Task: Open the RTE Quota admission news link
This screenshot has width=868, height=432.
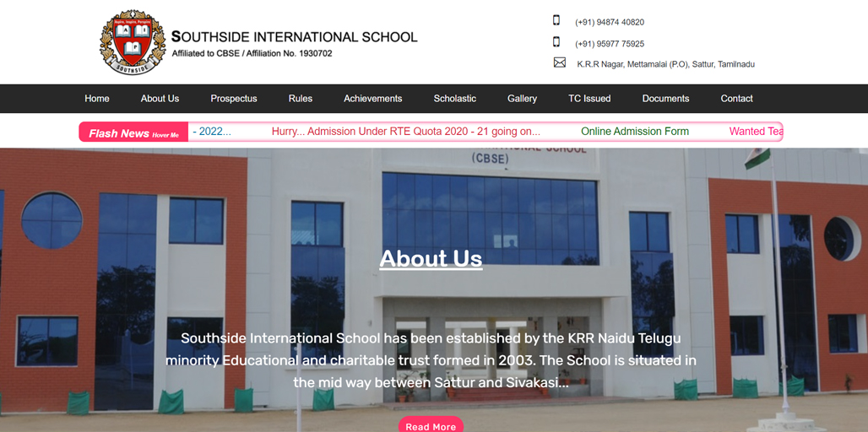Action: click(406, 132)
